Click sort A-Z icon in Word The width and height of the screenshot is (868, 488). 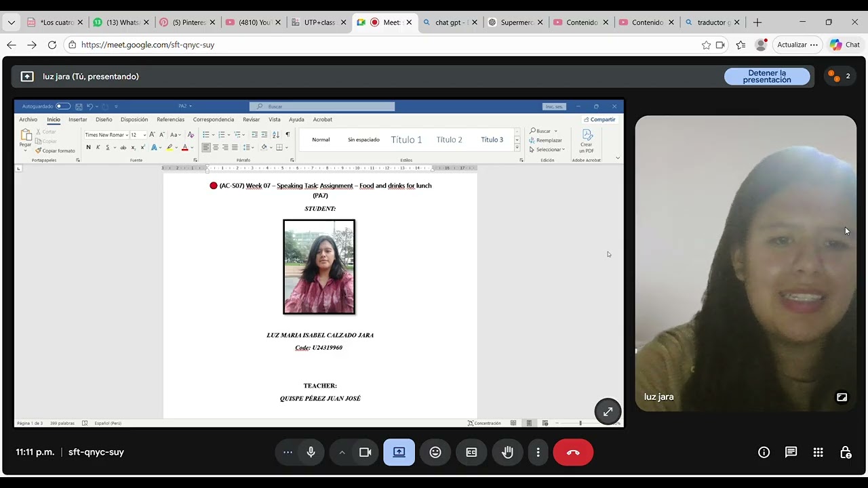(x=276, y=134)
